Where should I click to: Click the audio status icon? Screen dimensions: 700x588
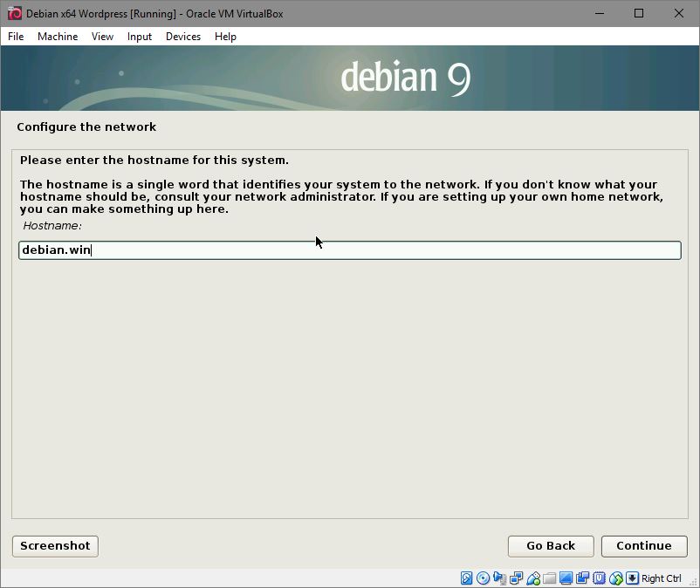[x=499, y=578]
